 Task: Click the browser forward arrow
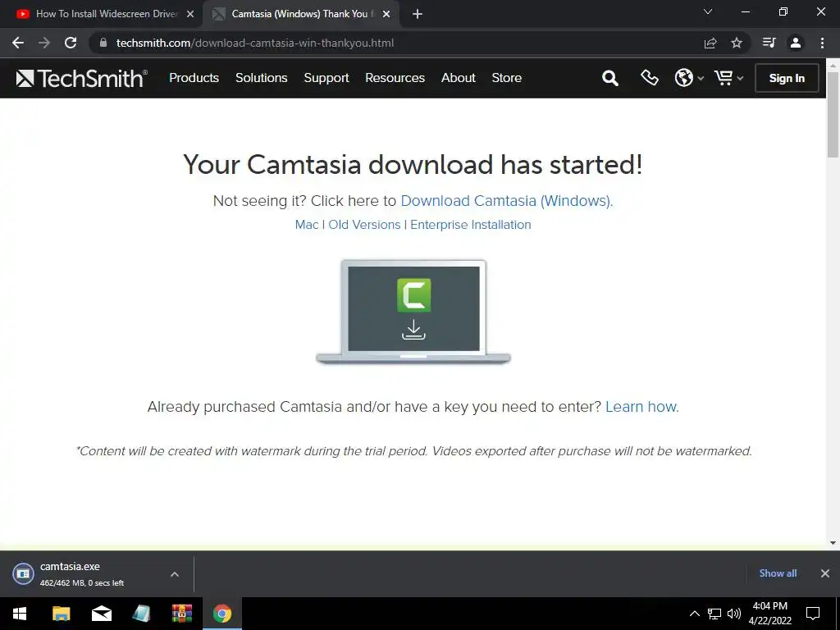[44, 43]
